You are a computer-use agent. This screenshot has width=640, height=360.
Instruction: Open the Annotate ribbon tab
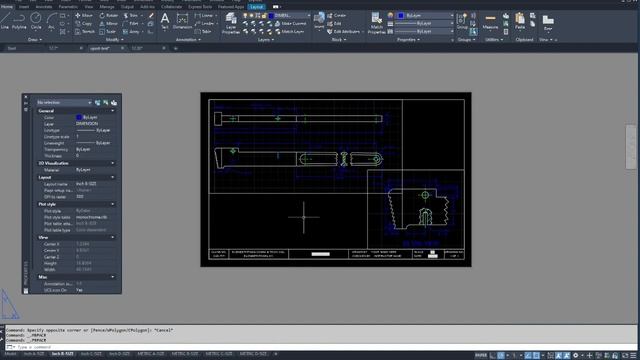coord(44,7)
